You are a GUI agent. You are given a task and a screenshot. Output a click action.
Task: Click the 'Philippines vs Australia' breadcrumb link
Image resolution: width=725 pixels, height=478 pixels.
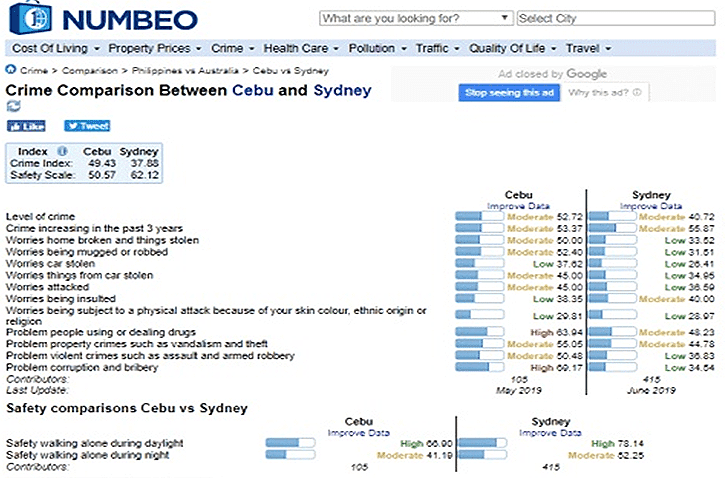[185, 71]
